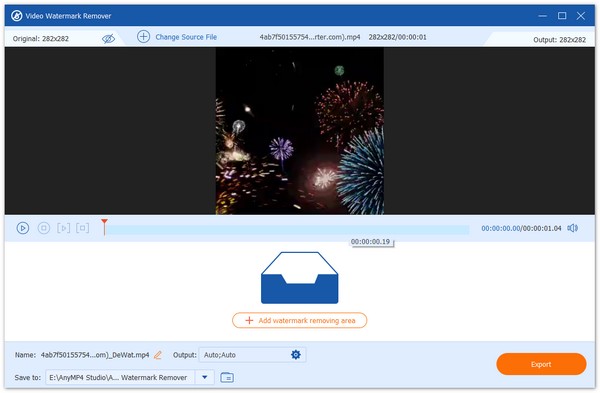This screenshot has width=600, height=393.
Task: Click the plus circle icon for source file
Action: click(143, 37)
